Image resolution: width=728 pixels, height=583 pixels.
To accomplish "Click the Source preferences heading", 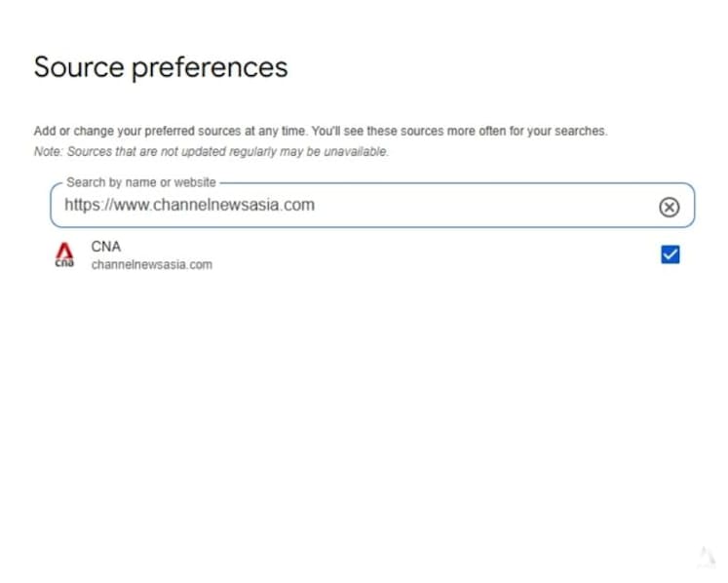I will 161,68.
